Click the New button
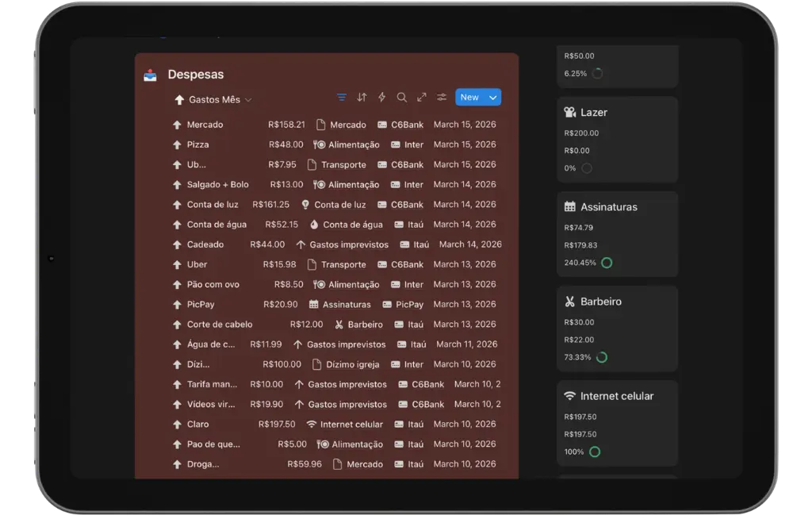 (469, 98)
